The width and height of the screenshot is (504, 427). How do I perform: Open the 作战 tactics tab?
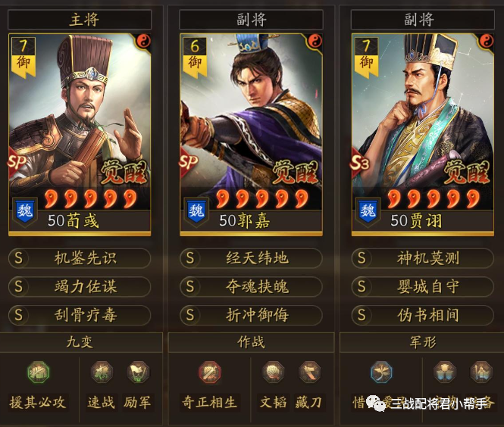pyautogui.click(x=252, y=342)
